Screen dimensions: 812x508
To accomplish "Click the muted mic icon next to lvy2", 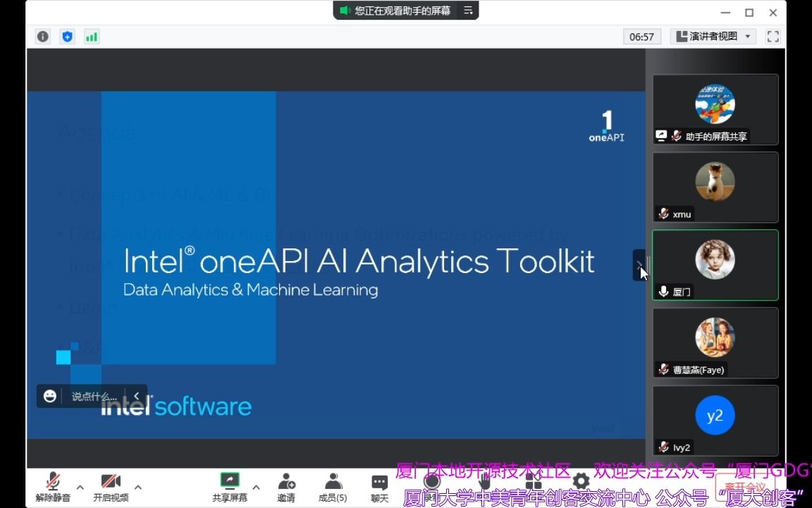I will [x=663, y=447].
